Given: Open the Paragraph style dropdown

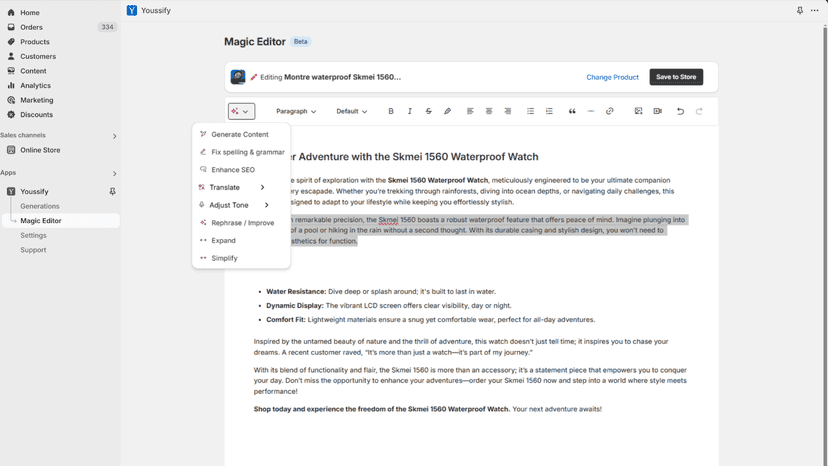Looking at the screenshot, I should (296, 111).
